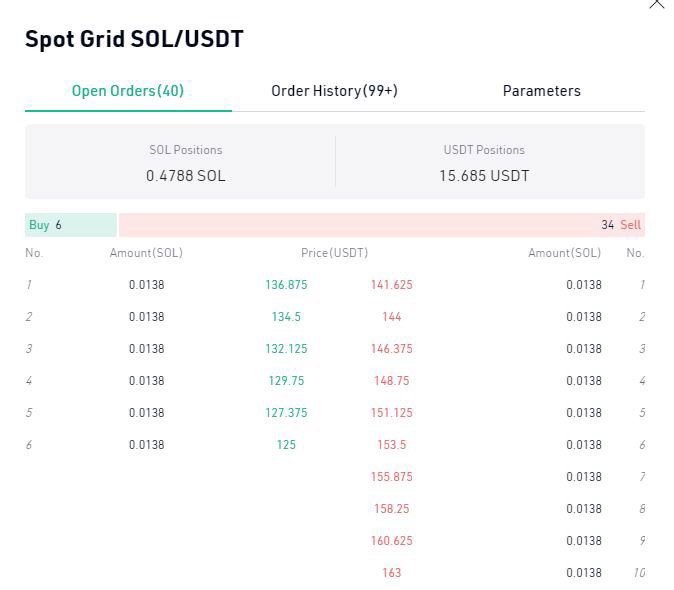Viewport: 674px width, 590px height.
Task: Click sell price 148.75
Action: click(392, 381)
